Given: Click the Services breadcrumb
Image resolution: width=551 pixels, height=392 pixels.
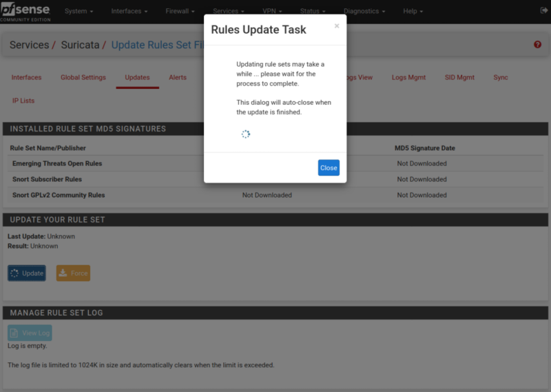Looking at the screenshot, I should click(29, 45).
